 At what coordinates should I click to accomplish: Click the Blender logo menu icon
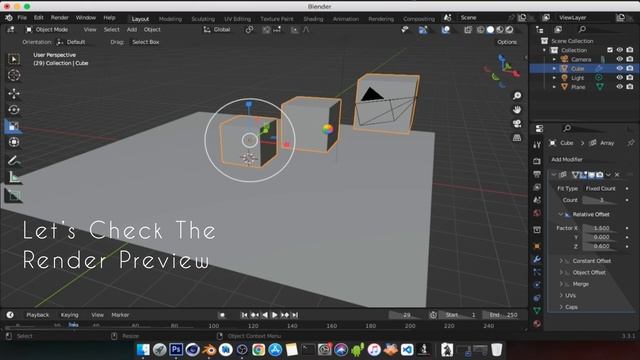[x=9, y=18]
